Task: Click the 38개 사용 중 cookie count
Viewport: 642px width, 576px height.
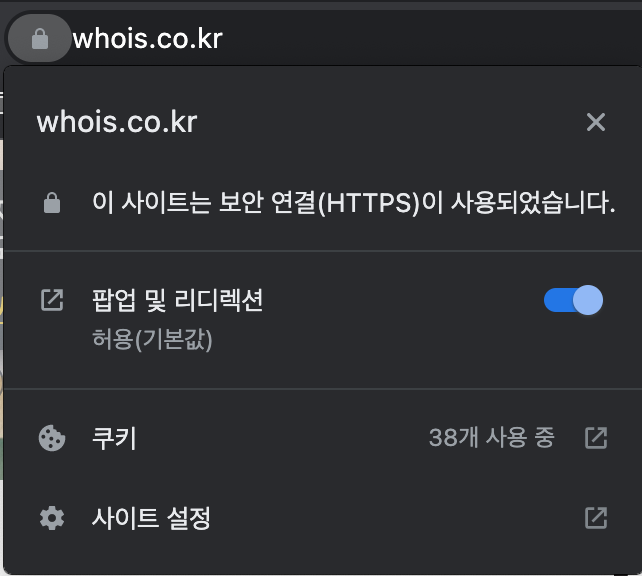Action: pyautogui.click(x=491, y=437)
